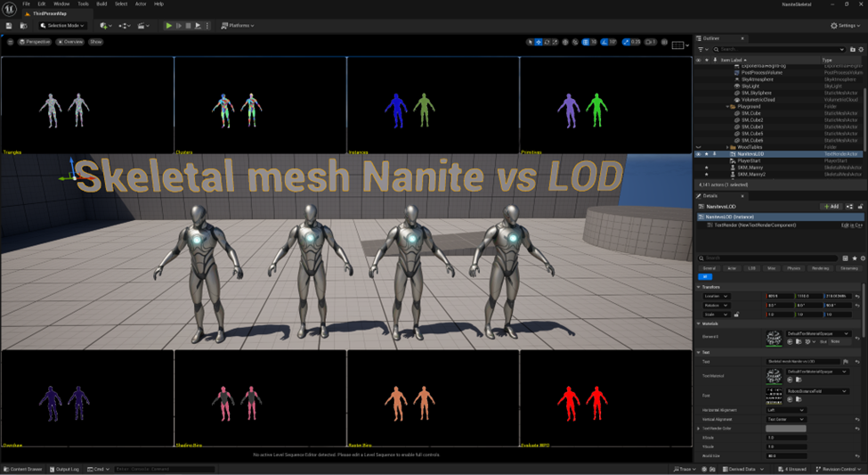Click the lock icon in Details header

[860, 206]
